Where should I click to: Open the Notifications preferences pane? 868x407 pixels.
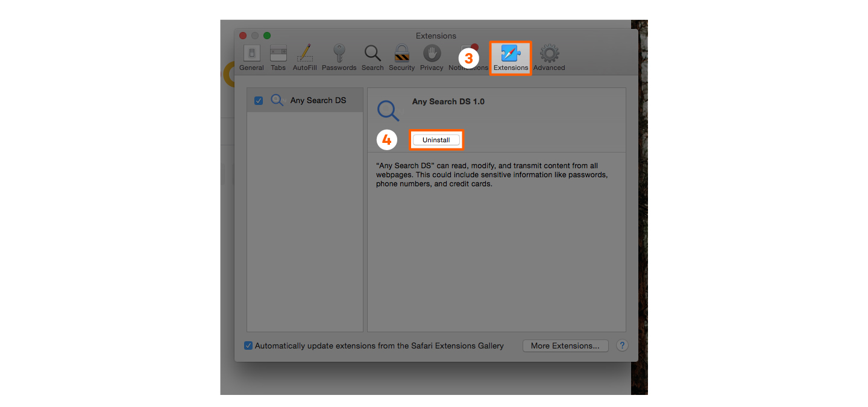tap(468, 58)
